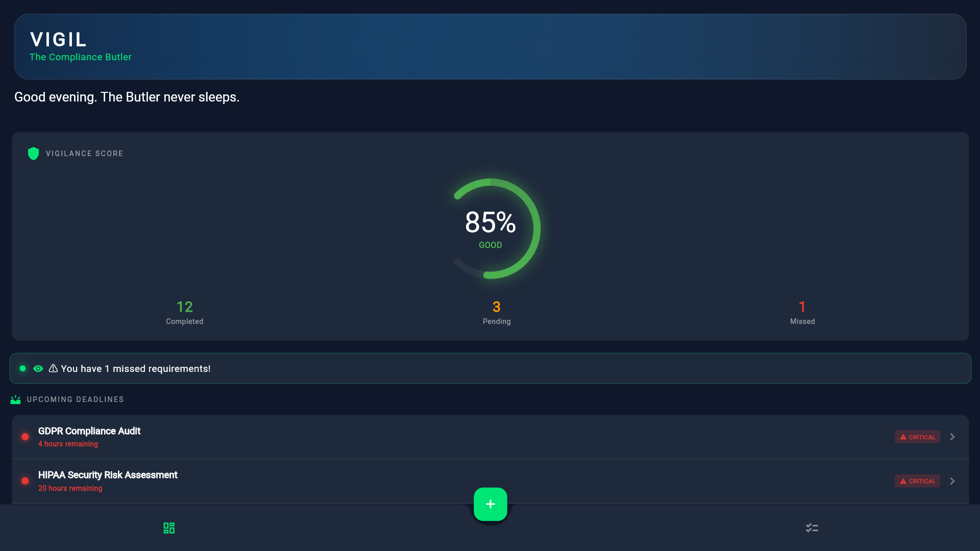Expand GDPR Compliance Audit chevron

coord(952,437)
